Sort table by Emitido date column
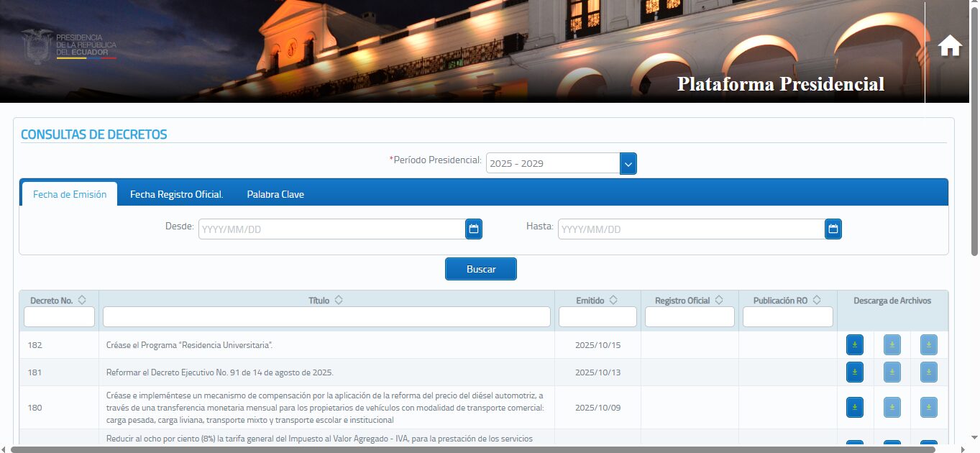The width and height of the screenshot is (980, 453). click(613, 301)
